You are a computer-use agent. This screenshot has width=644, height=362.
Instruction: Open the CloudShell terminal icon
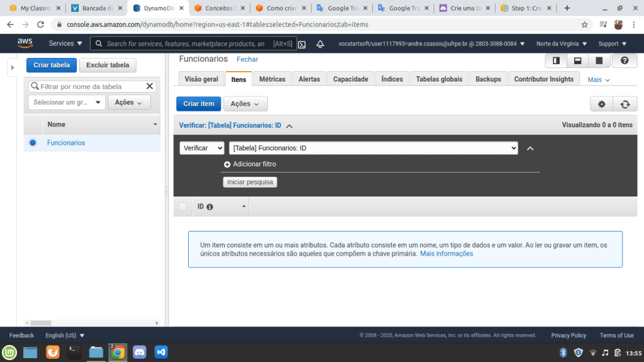click(x=302, y=44)
